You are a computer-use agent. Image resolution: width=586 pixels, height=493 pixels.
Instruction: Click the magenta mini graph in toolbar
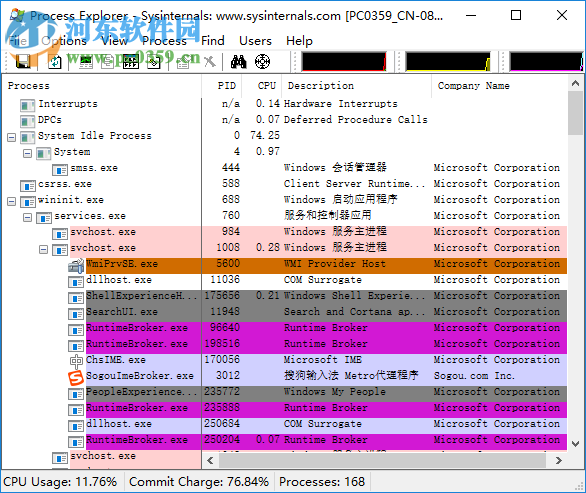click(546, 62)
